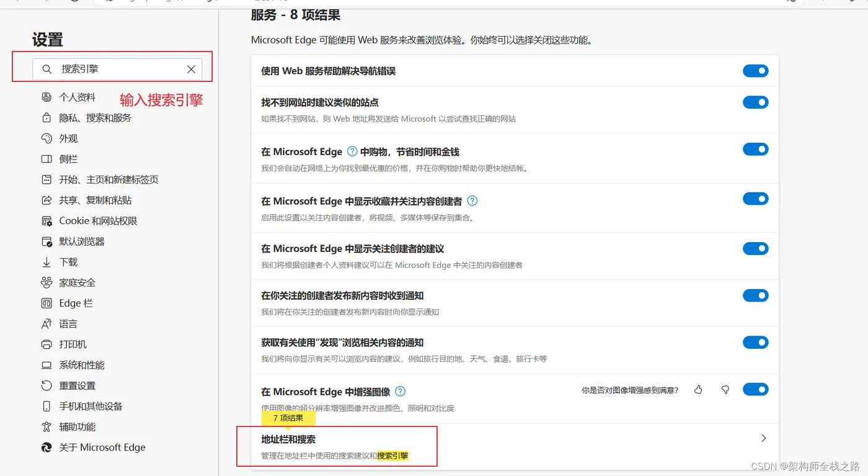
Task: Toggle notifications when followed creators post
Action: pos(756,295)
